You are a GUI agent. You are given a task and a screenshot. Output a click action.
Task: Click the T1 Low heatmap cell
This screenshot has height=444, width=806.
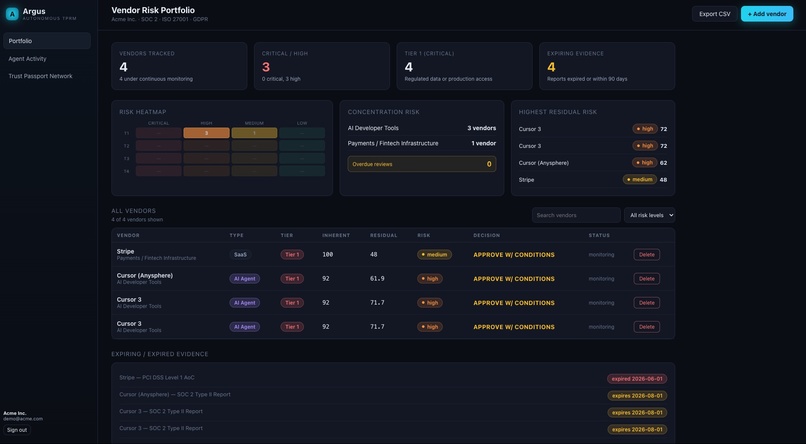(x=302, y=133)
